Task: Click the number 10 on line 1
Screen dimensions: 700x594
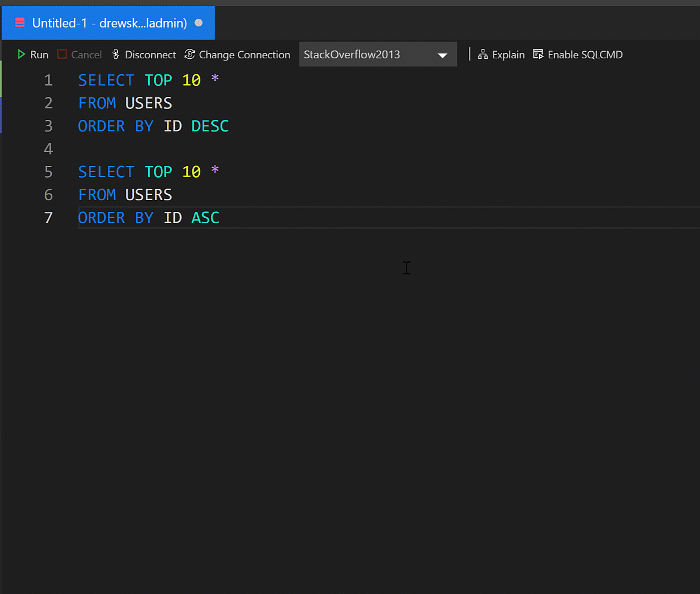Action: [x=191, y=80]
